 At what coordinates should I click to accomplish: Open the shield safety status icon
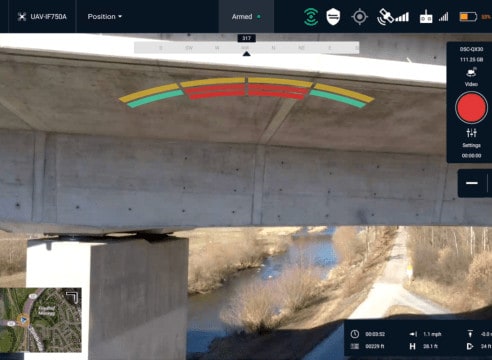pos(333,17)
